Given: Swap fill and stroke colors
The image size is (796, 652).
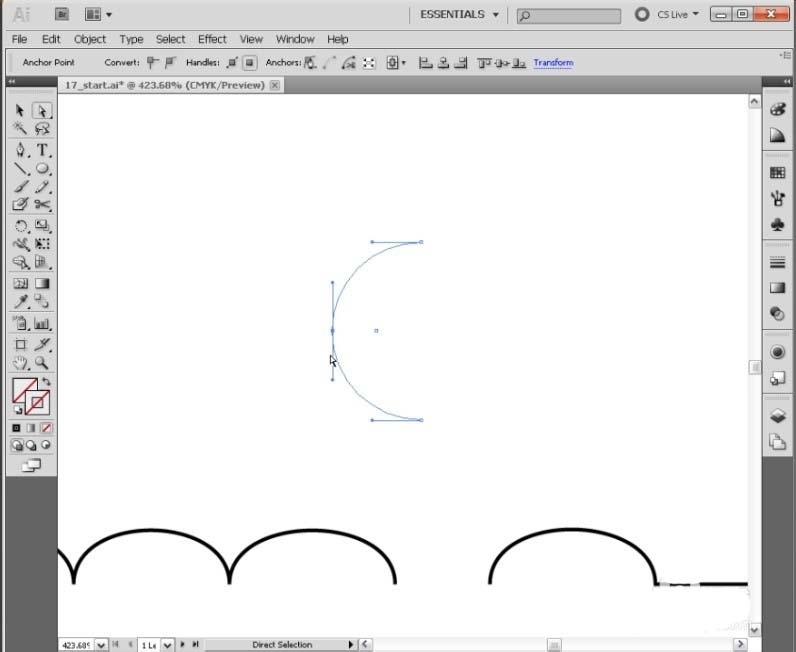Looking at the screenshot, I should 46,382.
